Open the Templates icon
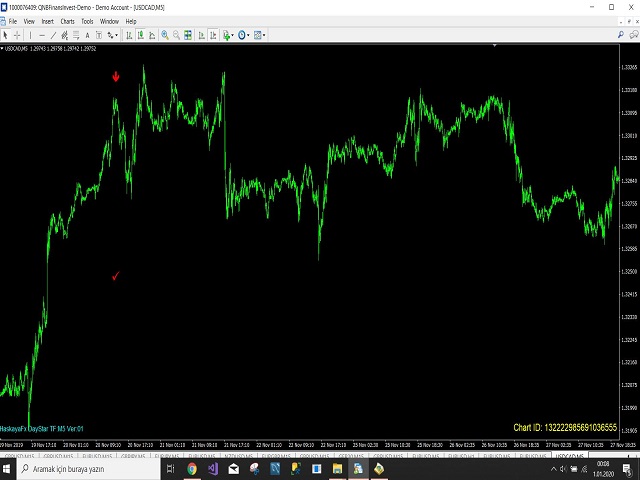640x480 pixels. (258, 36)
